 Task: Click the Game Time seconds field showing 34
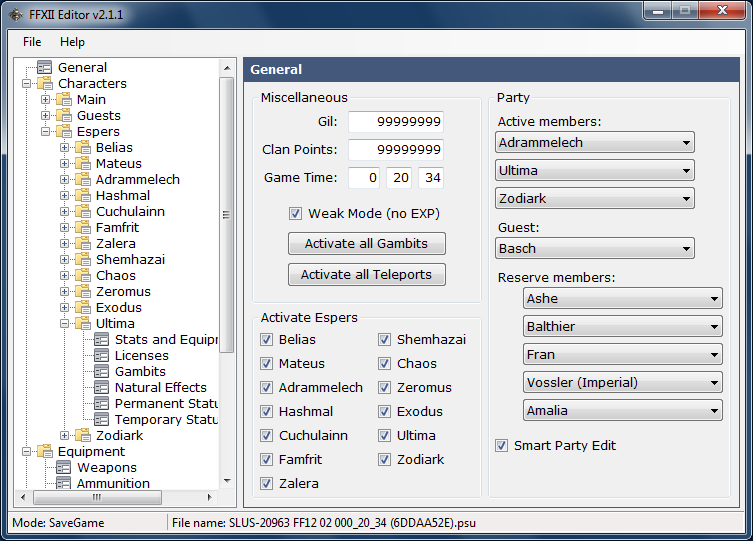tap(431, 178)
